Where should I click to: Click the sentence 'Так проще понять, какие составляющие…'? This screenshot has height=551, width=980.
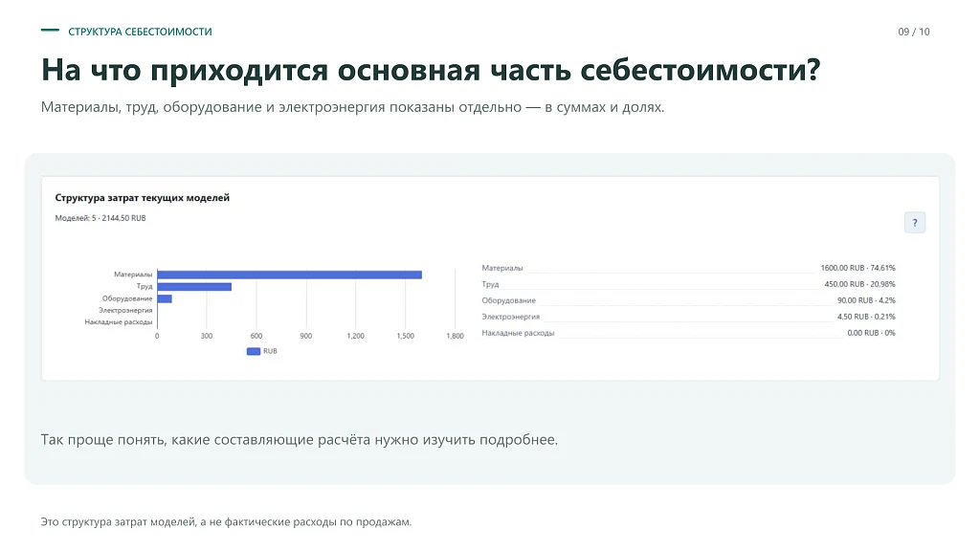[x=300, y=440]
